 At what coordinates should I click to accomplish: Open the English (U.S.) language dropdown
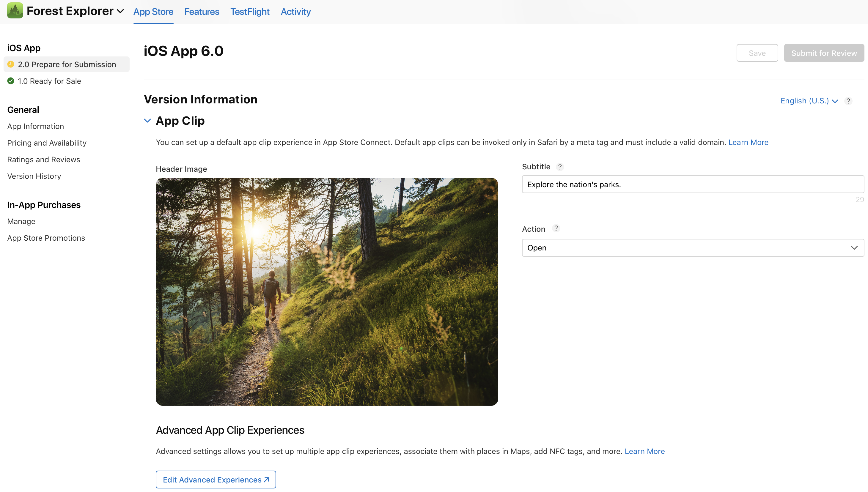coord(809,101)
